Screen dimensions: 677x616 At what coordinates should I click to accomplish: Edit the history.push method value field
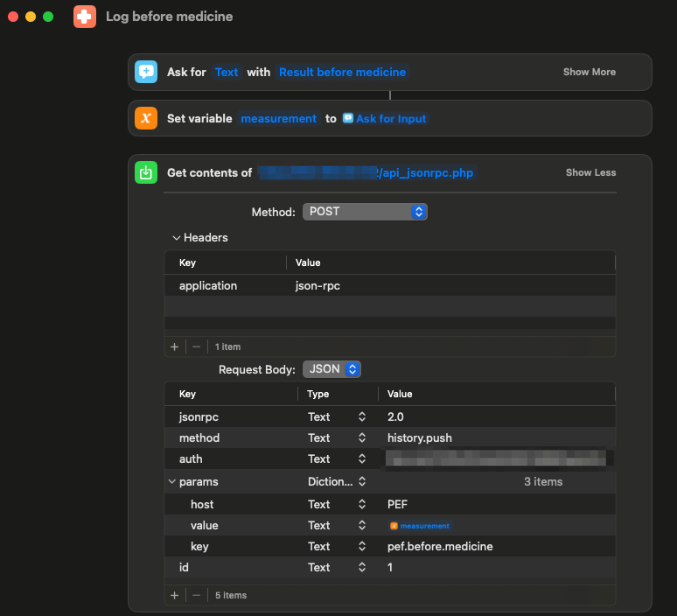point(420,437)
